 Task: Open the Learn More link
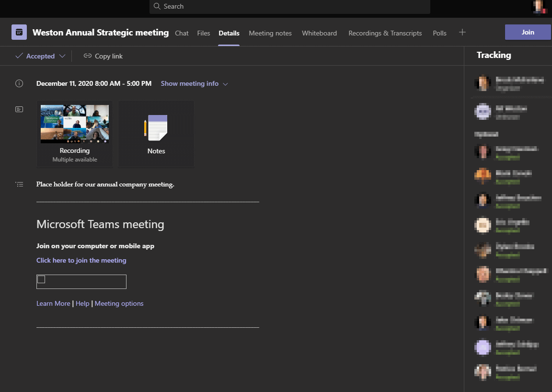point(53,304)
